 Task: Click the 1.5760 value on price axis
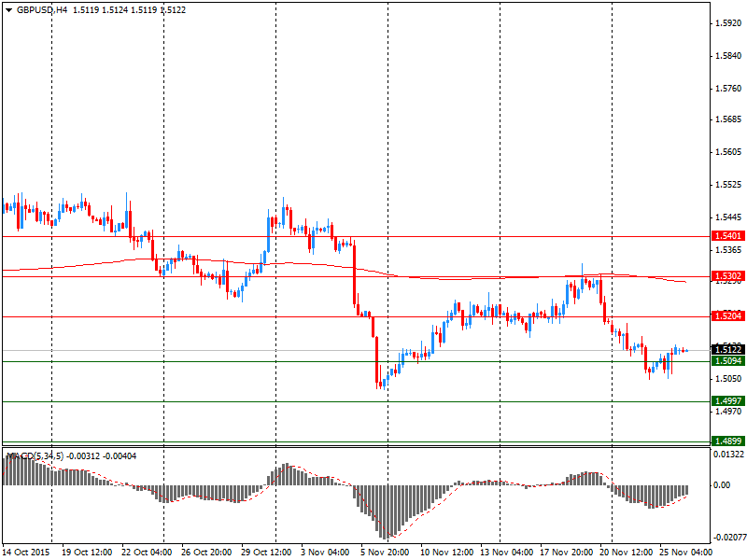(x=728, y=89)
